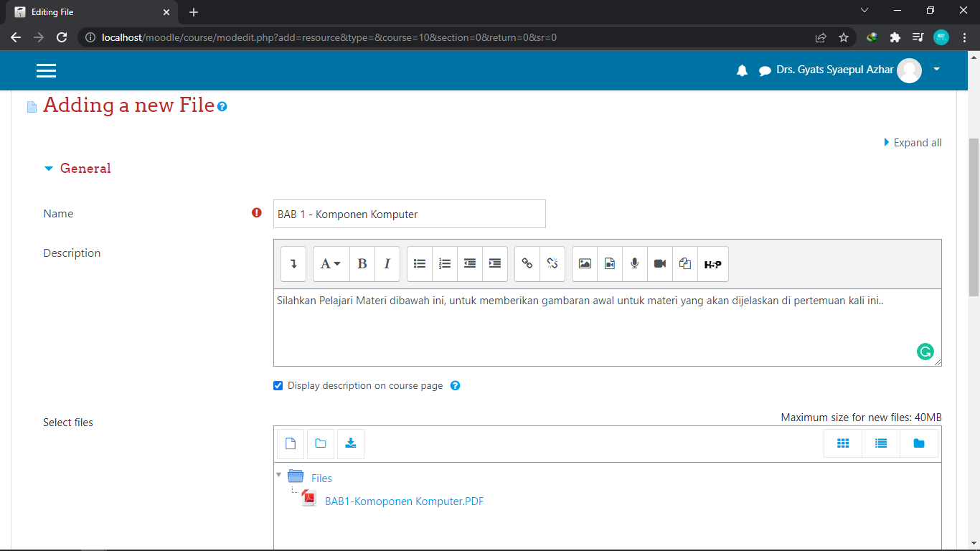Click the indent icon

pos(495,264)
